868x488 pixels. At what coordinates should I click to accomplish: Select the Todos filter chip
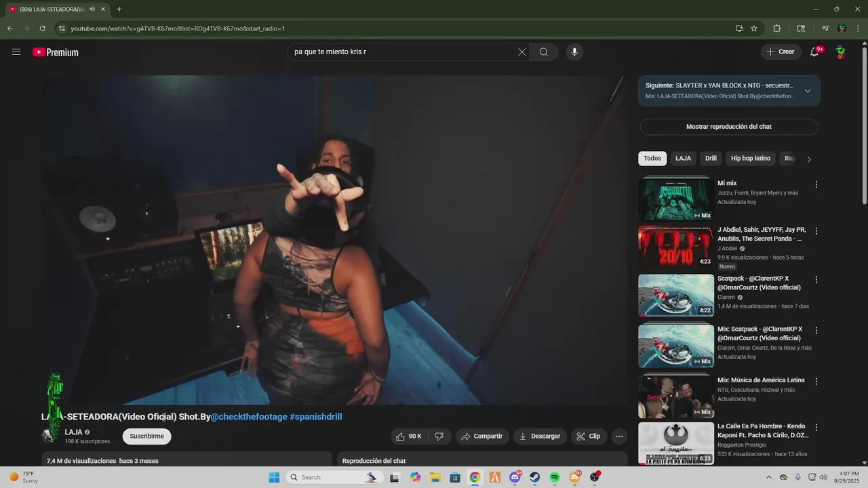(x=652, y=159)
